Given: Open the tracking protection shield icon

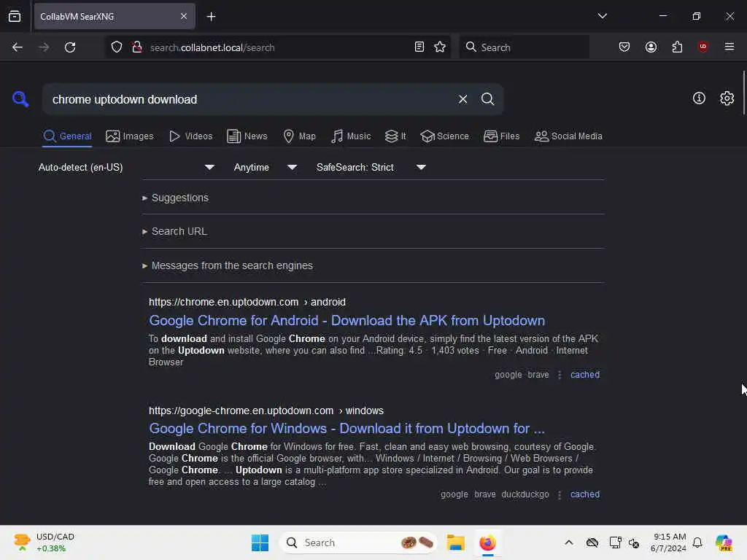Looking at the screenshot, I should point(117,47).
